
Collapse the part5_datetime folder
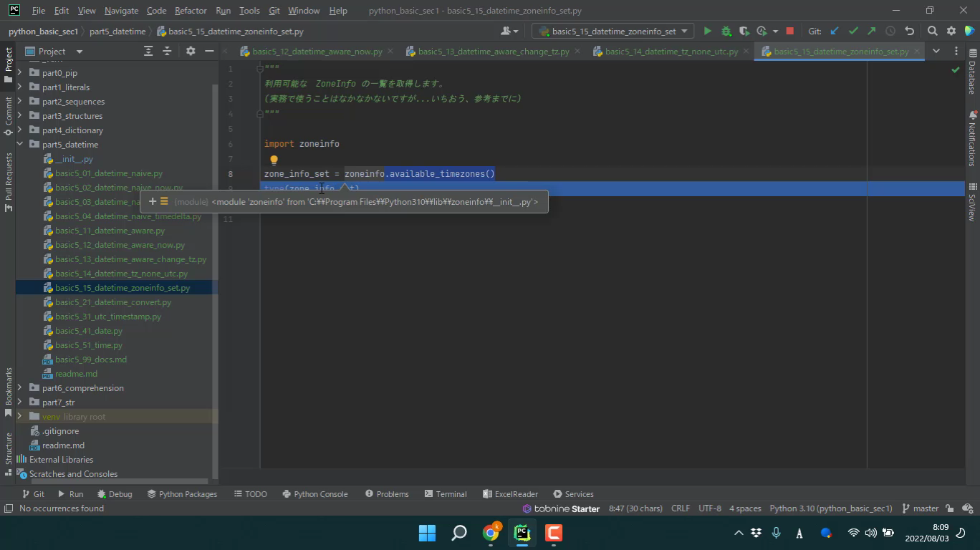(x=20, y=145)
